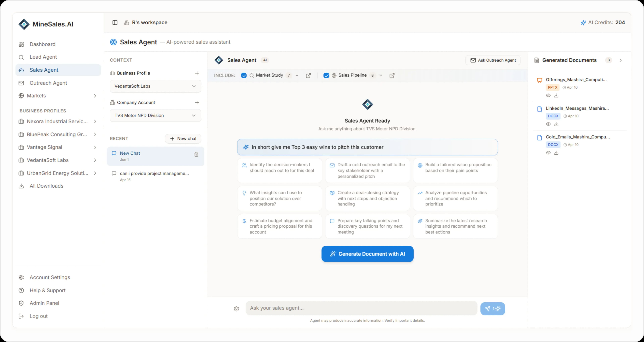
Task: Open chat settings gear icon
Action: 236,308
